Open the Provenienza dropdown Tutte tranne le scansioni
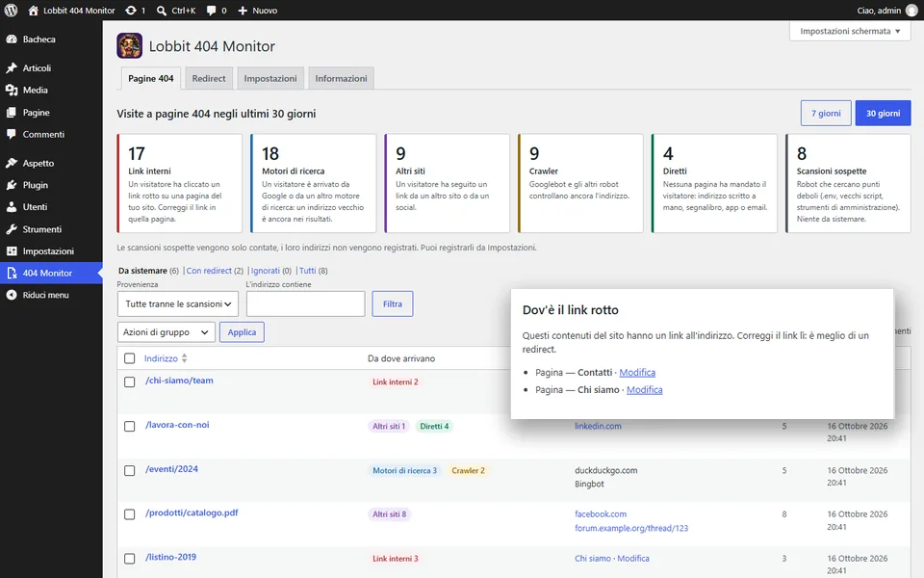This screenshot has height=578, width=924. pyautogui.click(x=177, y=303)
